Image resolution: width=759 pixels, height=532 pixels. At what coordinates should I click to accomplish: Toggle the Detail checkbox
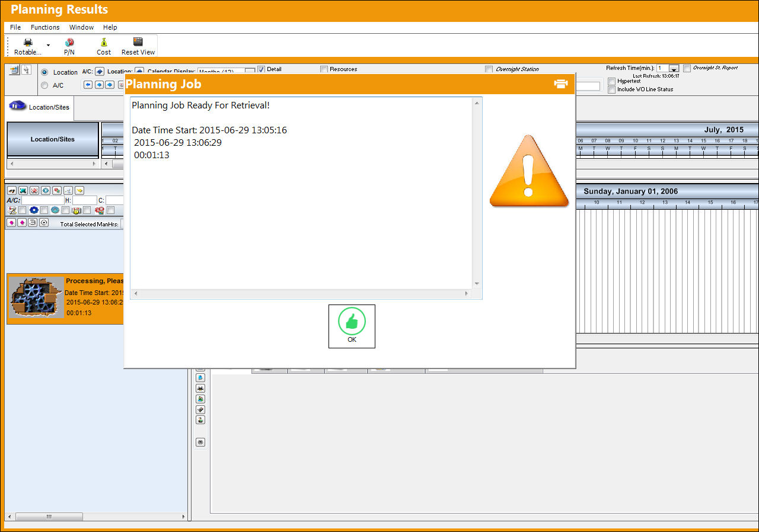261,69
